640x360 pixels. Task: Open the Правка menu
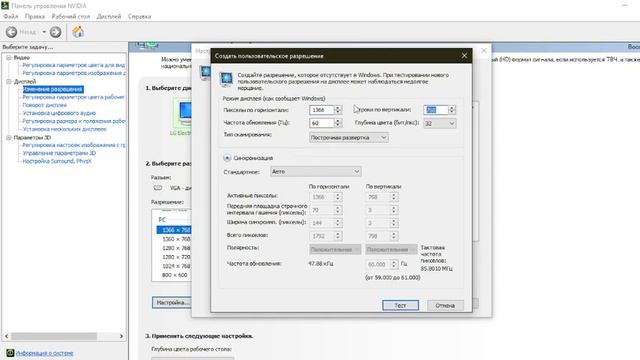35,16
